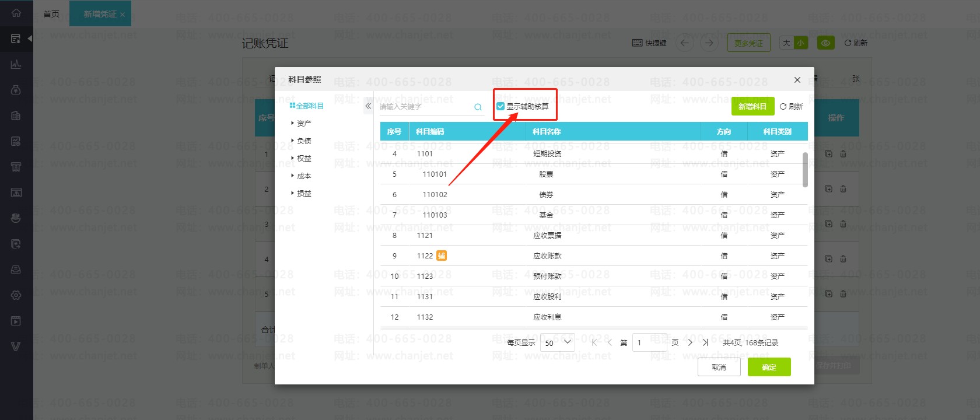The width and height of the screenshot is (980, 420).
Task: Confirm with the 确定 button
Action: 769,367
